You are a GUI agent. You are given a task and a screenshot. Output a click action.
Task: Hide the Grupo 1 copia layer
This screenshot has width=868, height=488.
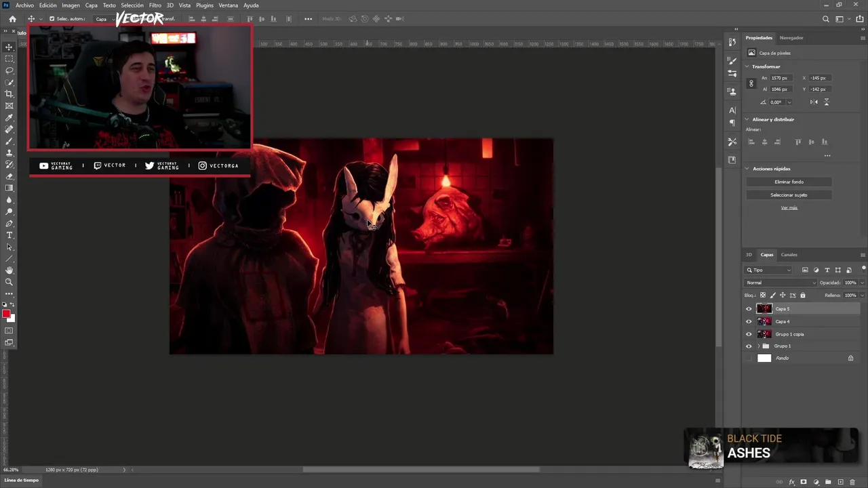pyautogui.click(x=749, y=333)
